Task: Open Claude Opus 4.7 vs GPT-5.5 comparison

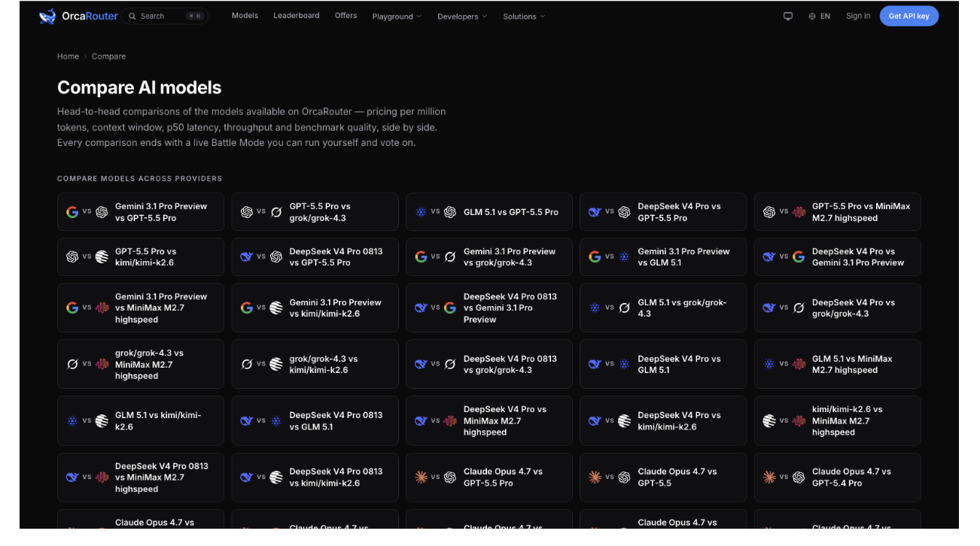Action: (663, 478)
